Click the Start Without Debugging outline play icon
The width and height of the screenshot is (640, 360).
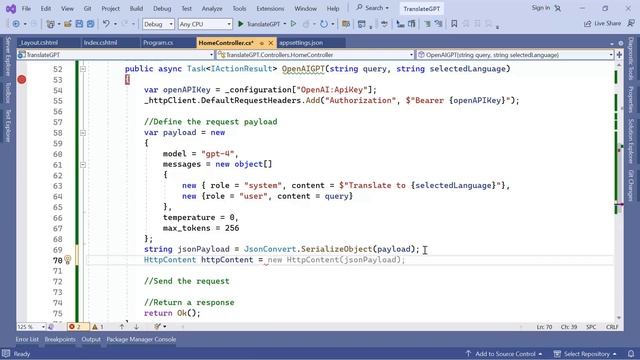point(293,24)
